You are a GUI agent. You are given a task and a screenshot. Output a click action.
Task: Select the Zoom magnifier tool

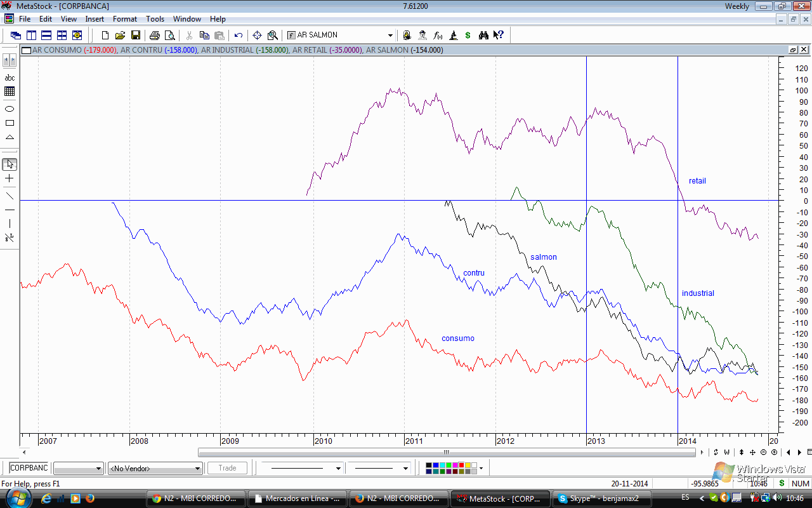pyautogui.click(x=273, y=36)
